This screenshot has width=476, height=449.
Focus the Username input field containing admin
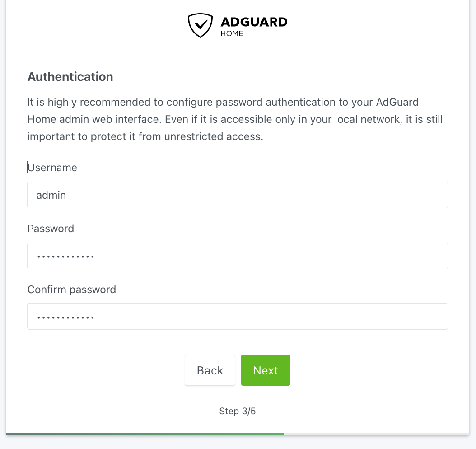pos(238,195)
